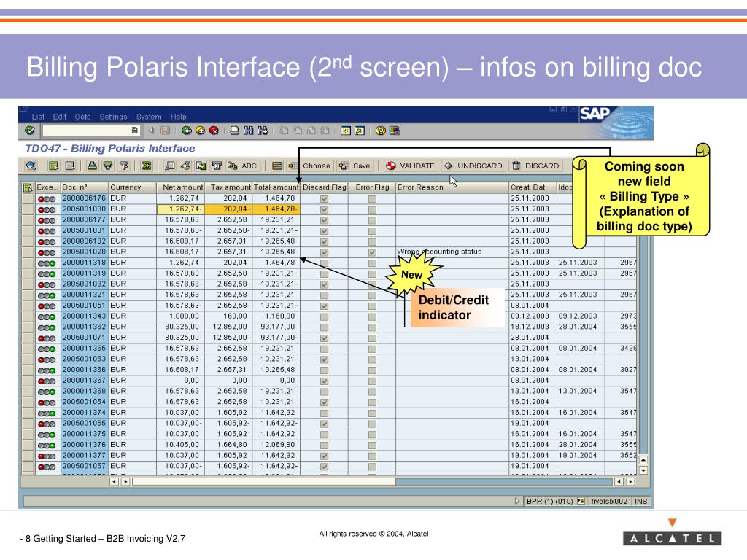747x560 pixels.
Task: Open Help via the yellow question mark icon
Action: (x=380, y=131)
